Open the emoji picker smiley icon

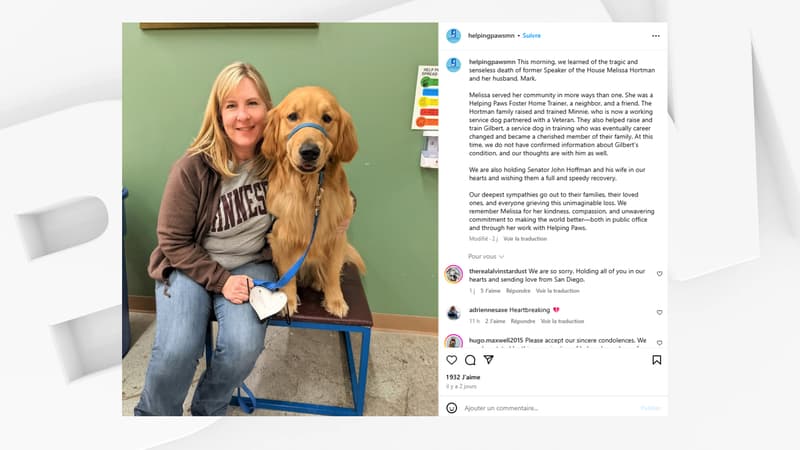coord(452,408)
